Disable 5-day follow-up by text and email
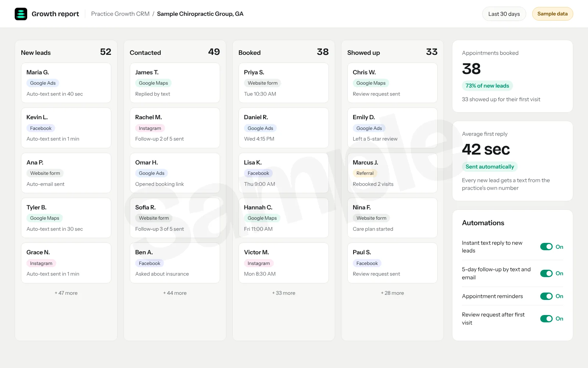 (x=546, y=273)
